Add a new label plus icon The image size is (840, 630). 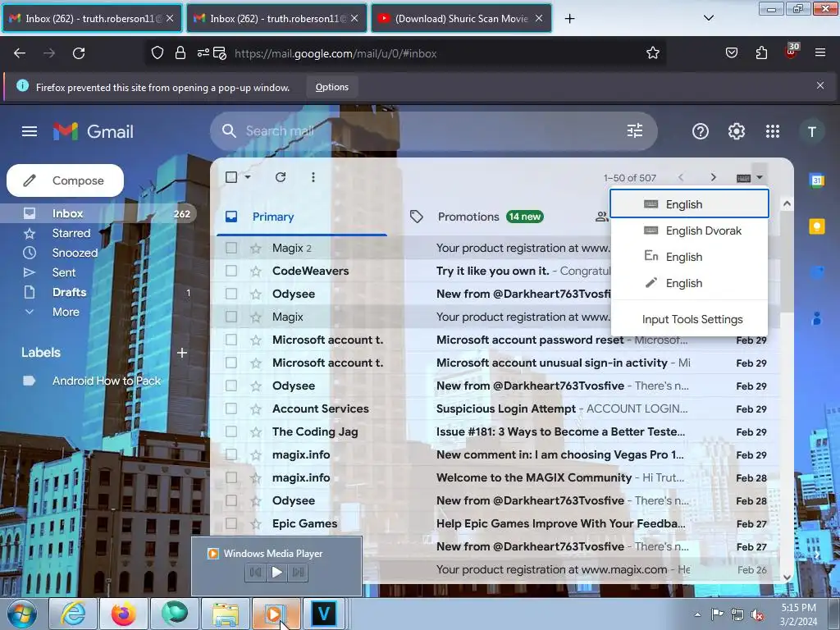[182, 353]
